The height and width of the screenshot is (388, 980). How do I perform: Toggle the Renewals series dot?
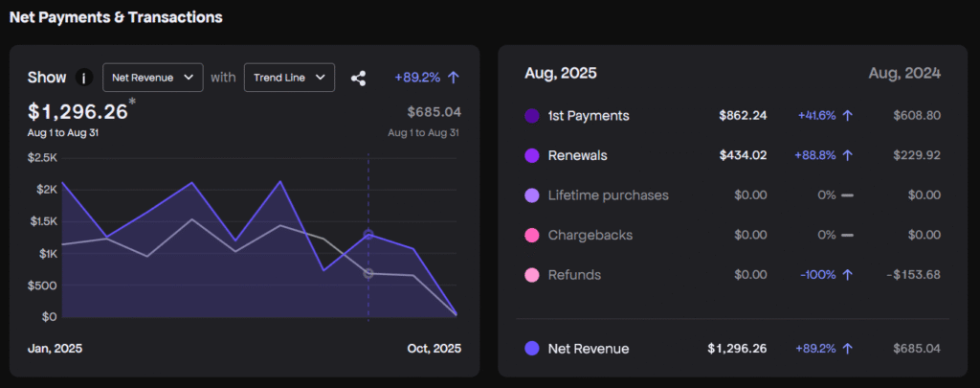point(532,155)
